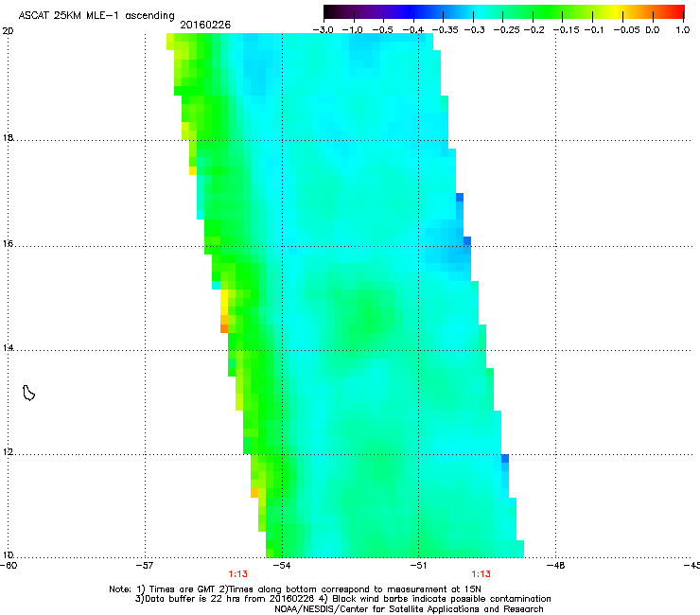Viewport: 700px width, 615px height.
Task: Click the "ASCAT 25KM MLE-1 ascending" title
Action: [x=96, y=16]
